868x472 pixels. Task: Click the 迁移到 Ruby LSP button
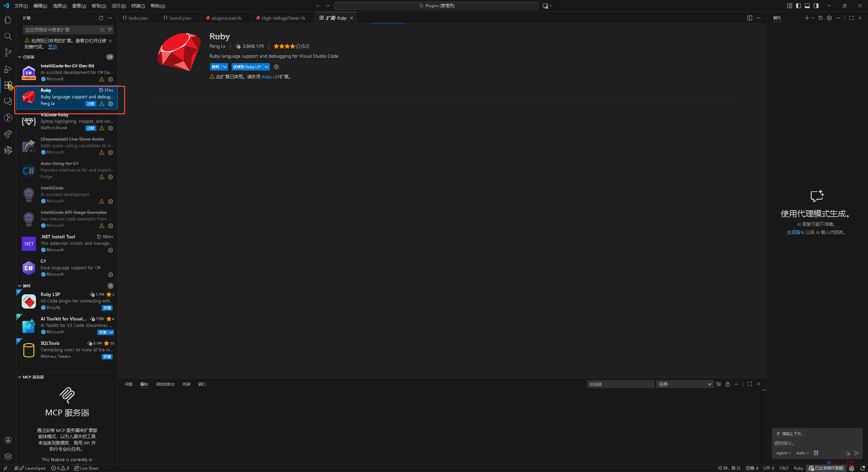(247, 67)
